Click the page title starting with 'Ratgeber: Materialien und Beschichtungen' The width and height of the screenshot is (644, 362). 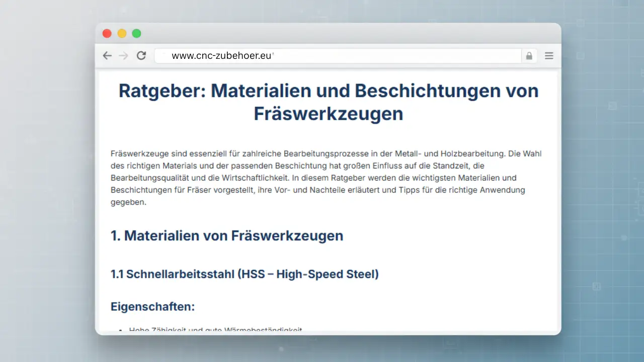click(x=329, y=102)
